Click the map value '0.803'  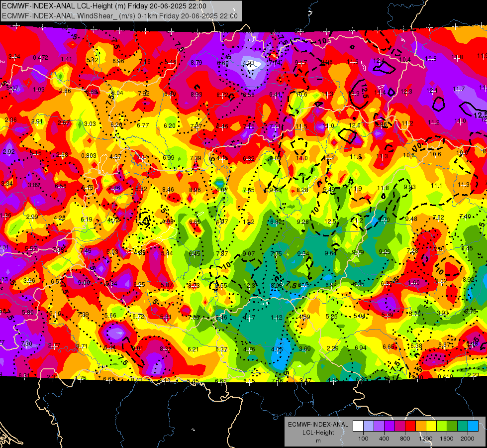[89, 155]
